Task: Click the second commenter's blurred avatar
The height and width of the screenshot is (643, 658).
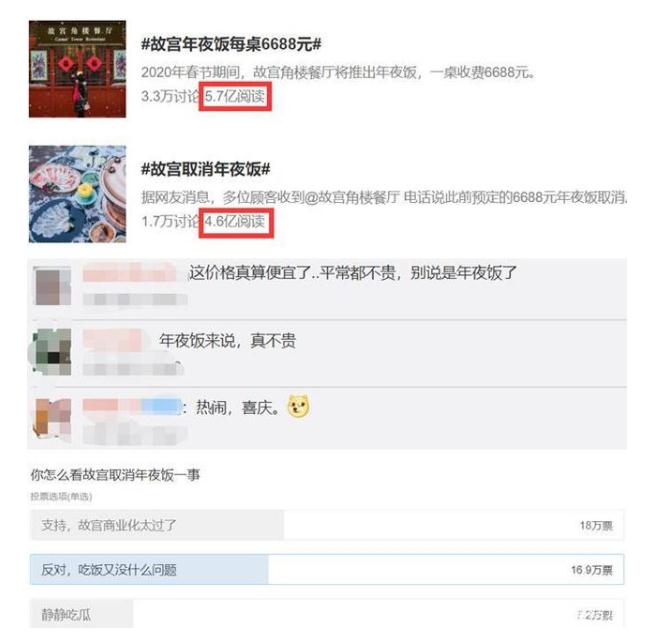Action: (52, 352)
